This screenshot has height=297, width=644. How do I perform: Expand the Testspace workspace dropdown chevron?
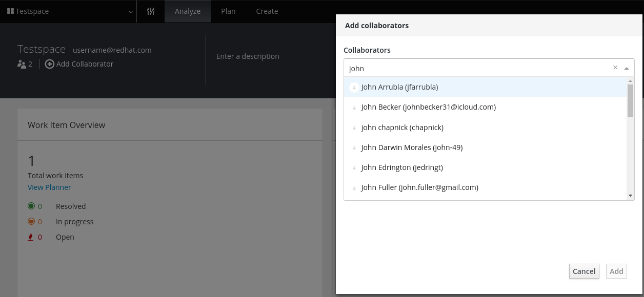tap(130, 11)
